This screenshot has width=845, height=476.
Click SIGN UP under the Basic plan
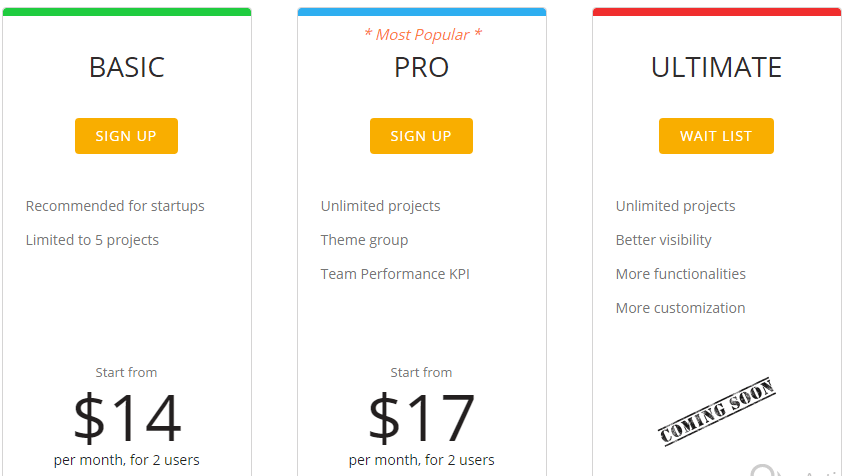(126, 136)
